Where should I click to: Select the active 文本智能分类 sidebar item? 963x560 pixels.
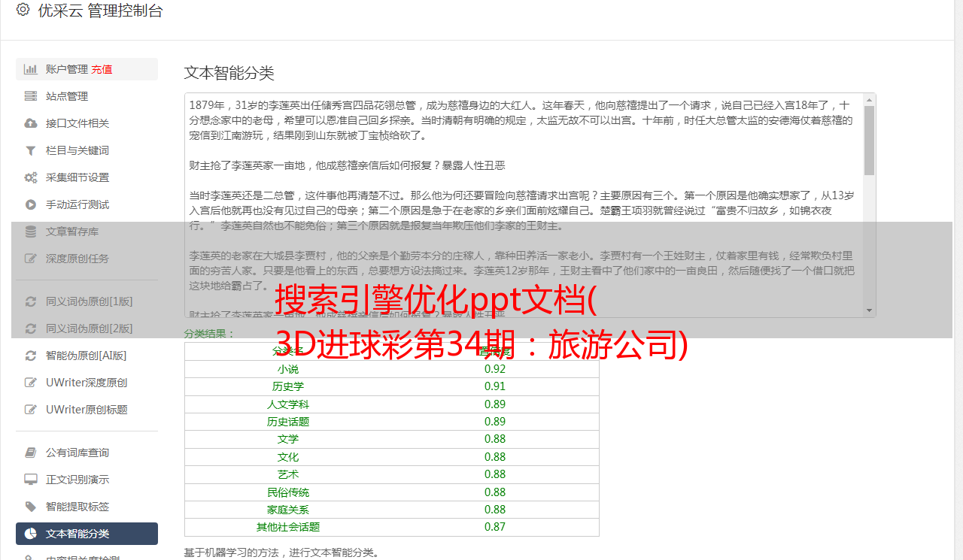point(87,534)
